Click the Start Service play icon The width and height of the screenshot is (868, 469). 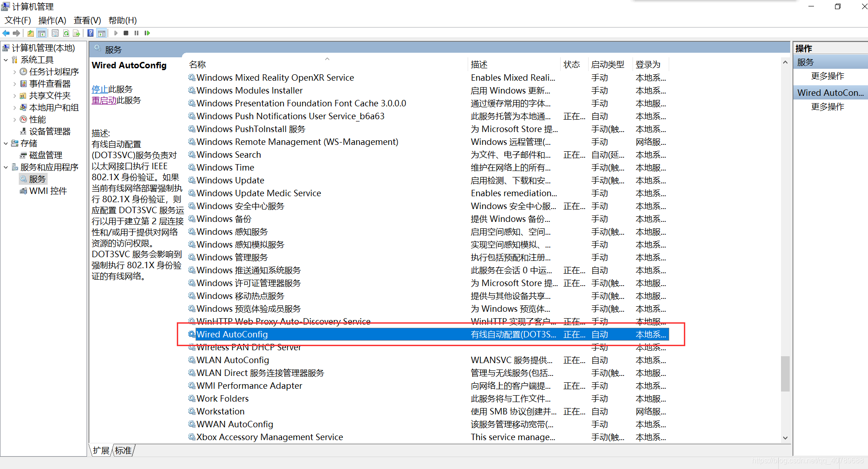coord(116,33)
